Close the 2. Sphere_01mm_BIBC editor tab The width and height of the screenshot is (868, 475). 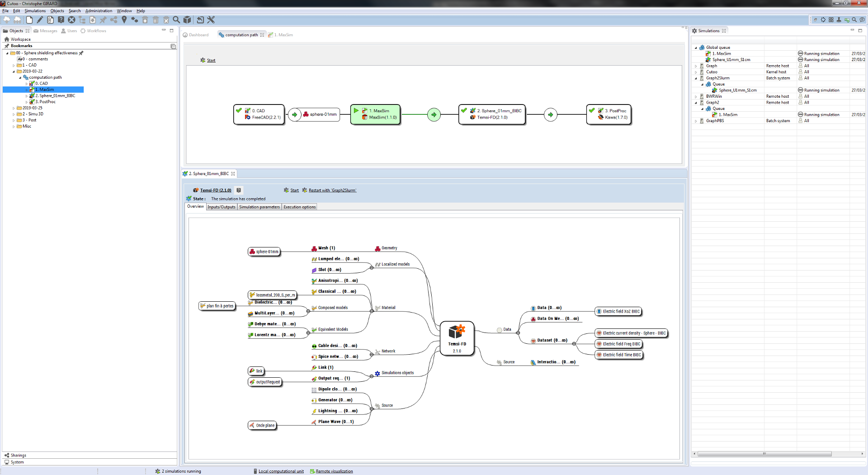click(x=233, y=174)
